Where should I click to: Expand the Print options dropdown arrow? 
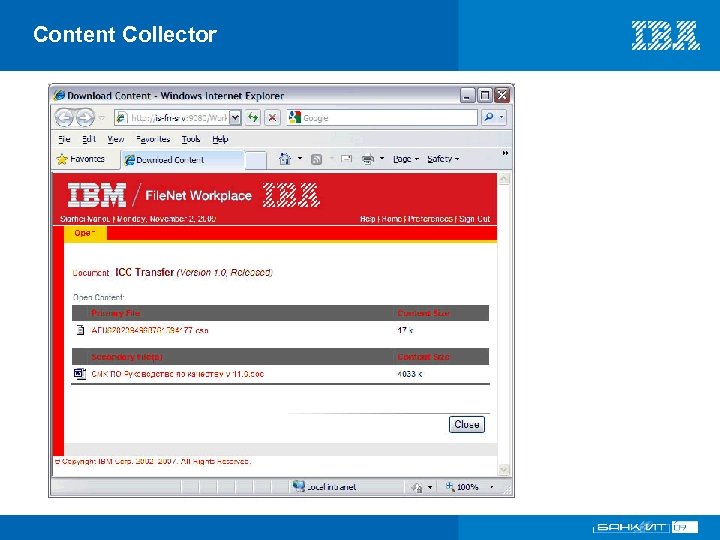tap(382, 159)
